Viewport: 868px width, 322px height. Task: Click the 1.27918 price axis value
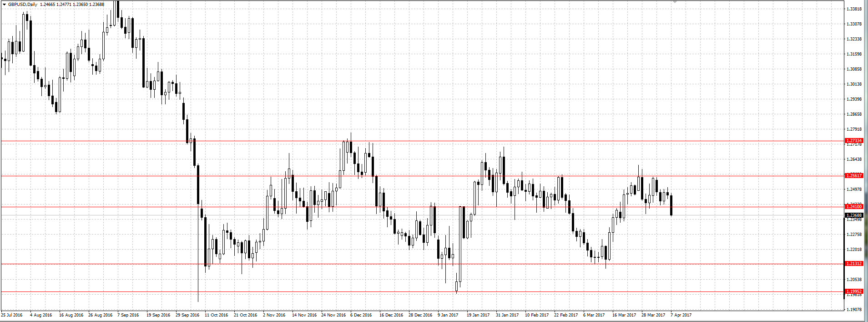(x=854, y=129)
